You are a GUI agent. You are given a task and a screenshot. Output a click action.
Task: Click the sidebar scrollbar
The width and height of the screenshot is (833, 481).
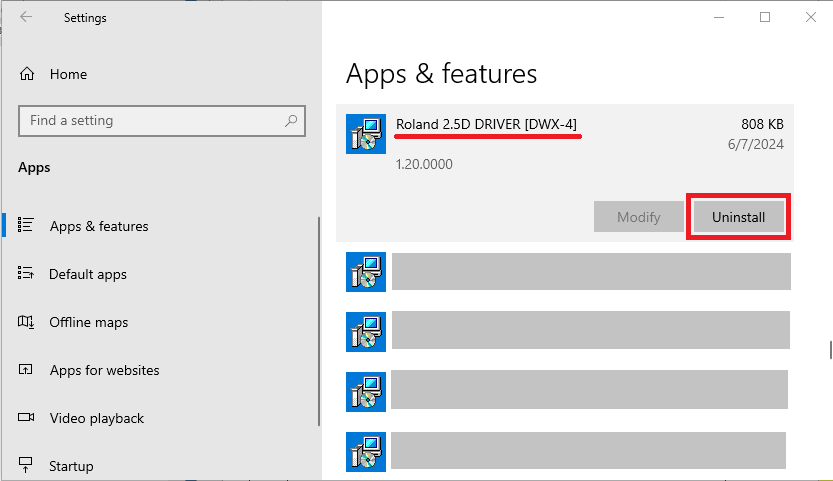[x=319, y=321]
